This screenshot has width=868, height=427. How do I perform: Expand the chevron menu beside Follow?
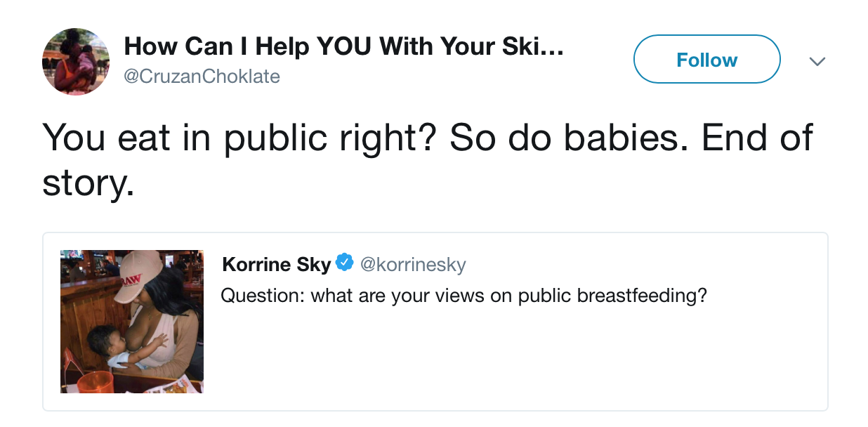pos(816,61)
